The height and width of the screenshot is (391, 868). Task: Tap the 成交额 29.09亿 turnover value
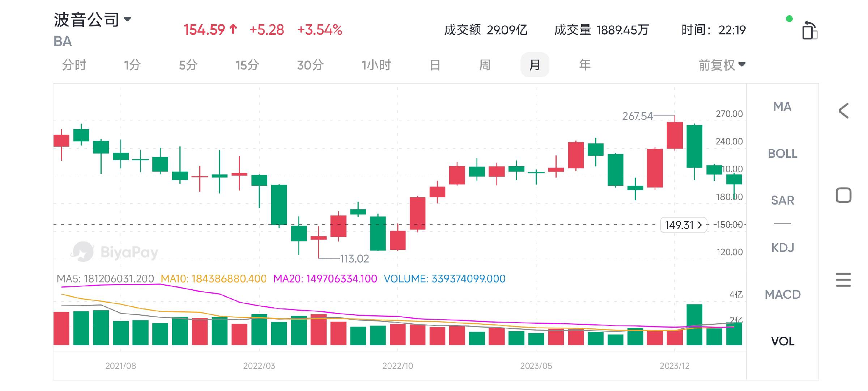pos(486,30)
